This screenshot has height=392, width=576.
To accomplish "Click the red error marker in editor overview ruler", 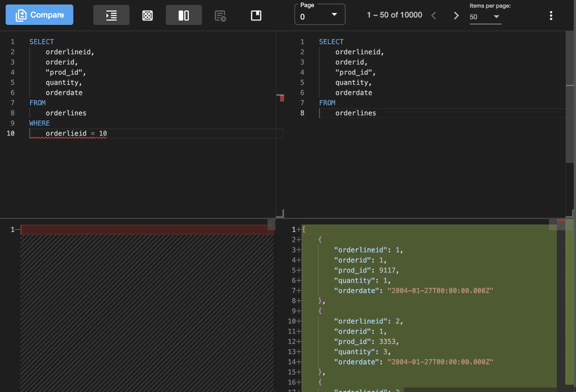I will (x=282, y=98).
